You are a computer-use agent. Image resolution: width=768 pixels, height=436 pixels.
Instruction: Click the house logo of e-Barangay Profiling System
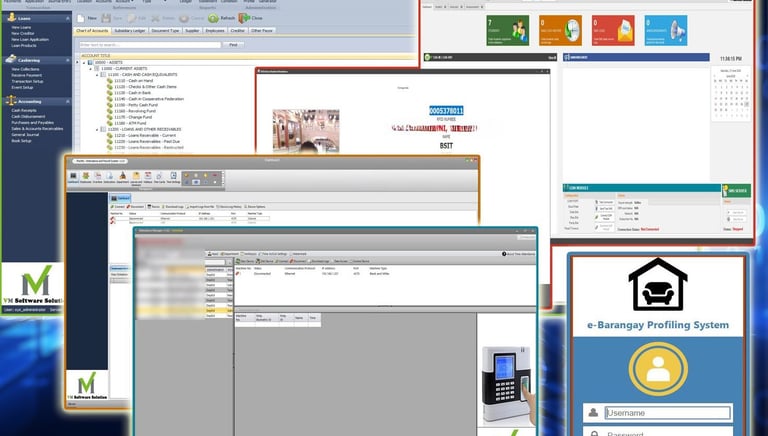point(658,285)
